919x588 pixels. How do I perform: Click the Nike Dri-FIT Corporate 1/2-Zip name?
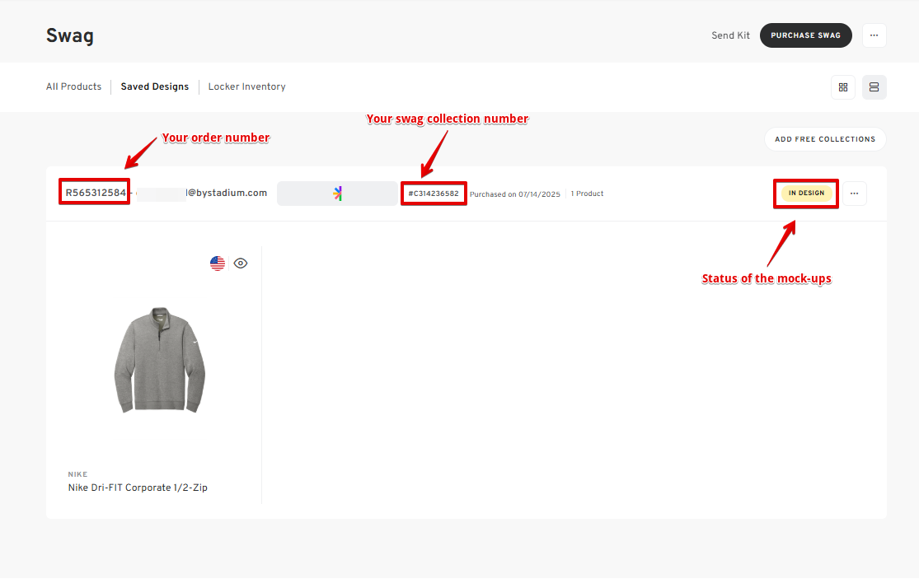pyautogui.click(x=138, y=488)
